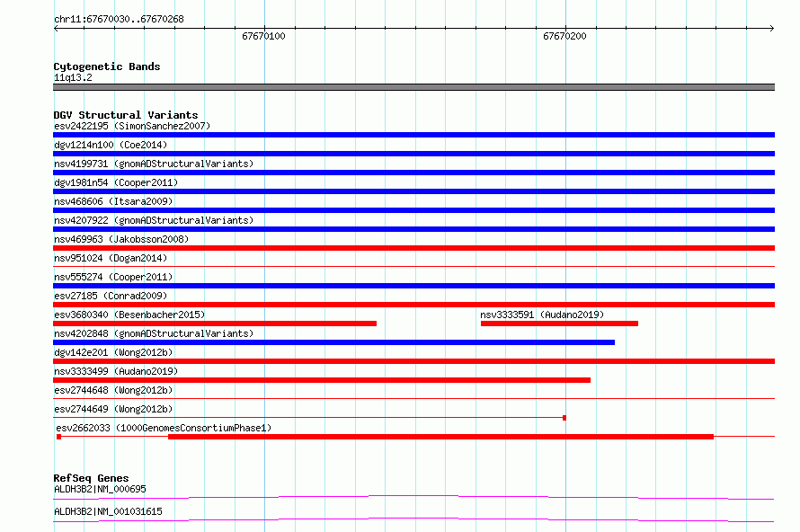
Task: Open variant nsv555274 (Cooper2011) label
Action: [113, 277]
